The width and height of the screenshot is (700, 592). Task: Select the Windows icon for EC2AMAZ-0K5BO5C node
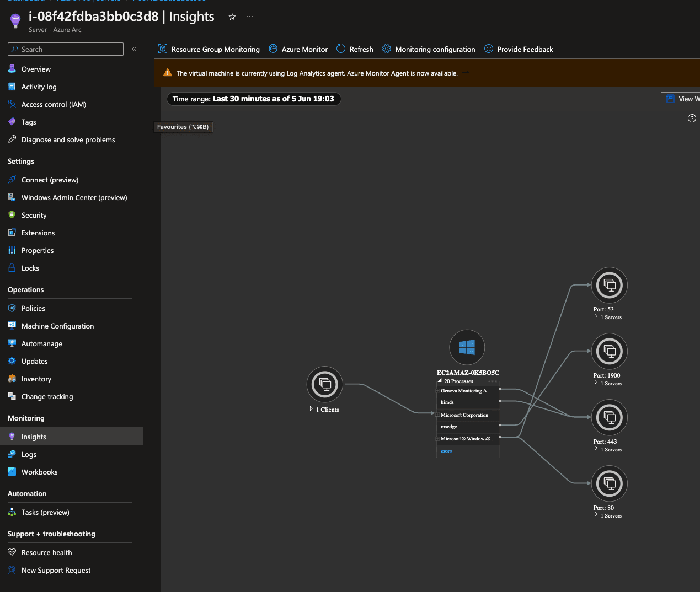click(x=467, y=347)
